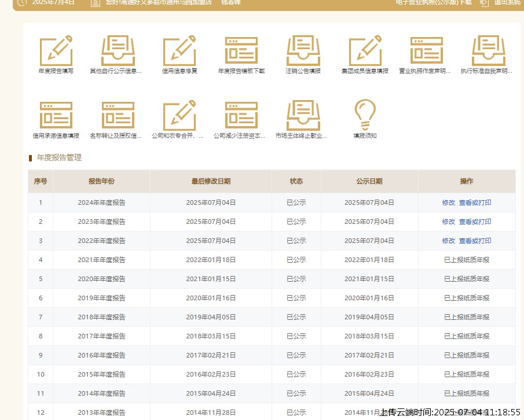Click the 状态 column header
This screenshot has width=524, height=420.
[296, 181]
